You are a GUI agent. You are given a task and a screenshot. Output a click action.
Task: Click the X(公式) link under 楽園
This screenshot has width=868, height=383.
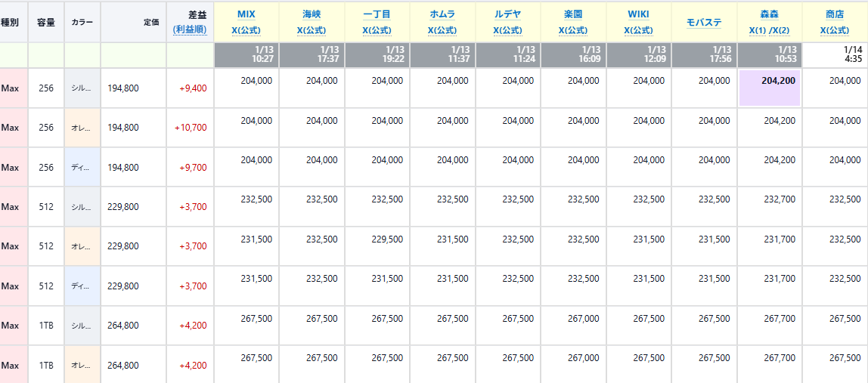573,30
